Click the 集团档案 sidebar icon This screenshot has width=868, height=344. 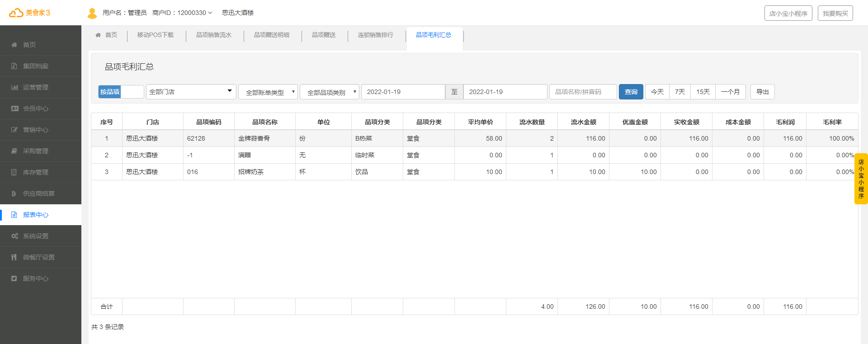point(14,66)
